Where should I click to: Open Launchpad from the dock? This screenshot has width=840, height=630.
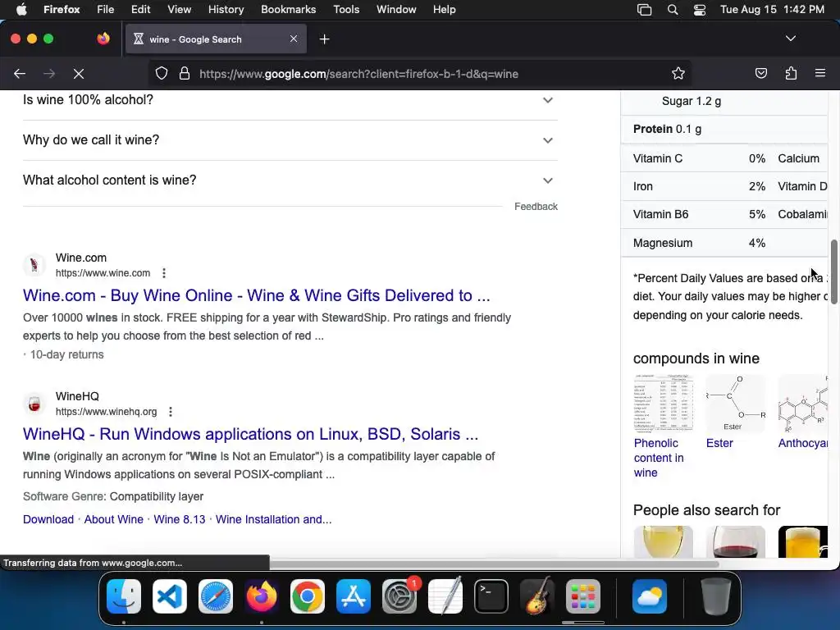click(583, 596)
